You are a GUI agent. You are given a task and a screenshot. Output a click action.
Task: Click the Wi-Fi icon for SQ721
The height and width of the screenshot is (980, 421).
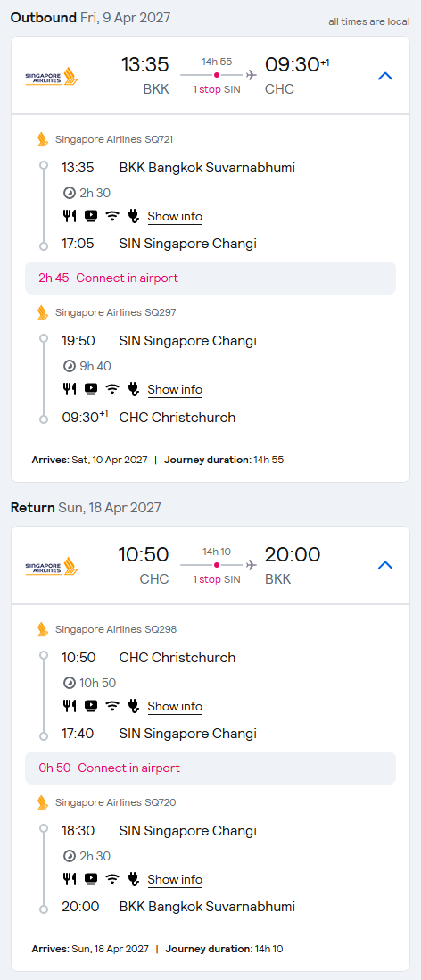click(111, 216)
